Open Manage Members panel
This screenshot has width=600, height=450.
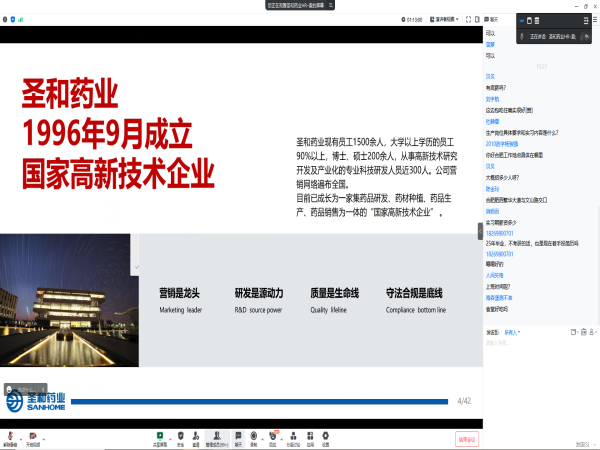click(x=217, y=439)
